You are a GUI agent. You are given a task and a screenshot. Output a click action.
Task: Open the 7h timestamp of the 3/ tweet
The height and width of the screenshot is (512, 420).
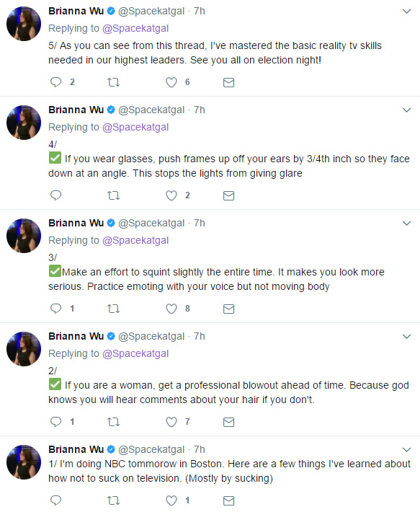200,223
